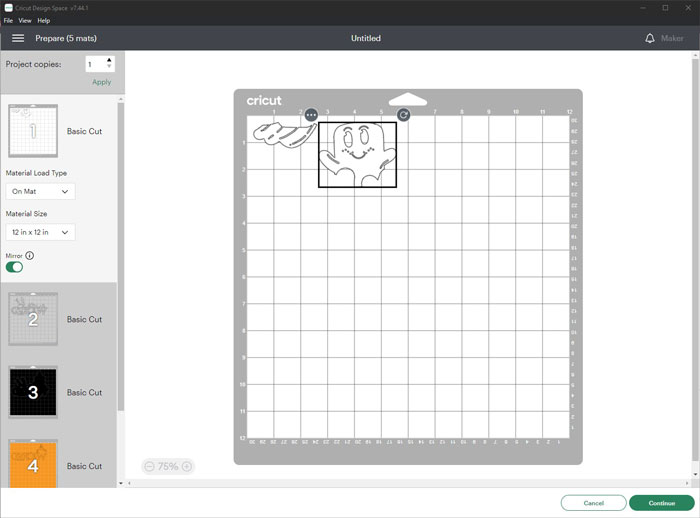
Task: Click Basic Cut label of mat 1
Action: pos(84,131)
